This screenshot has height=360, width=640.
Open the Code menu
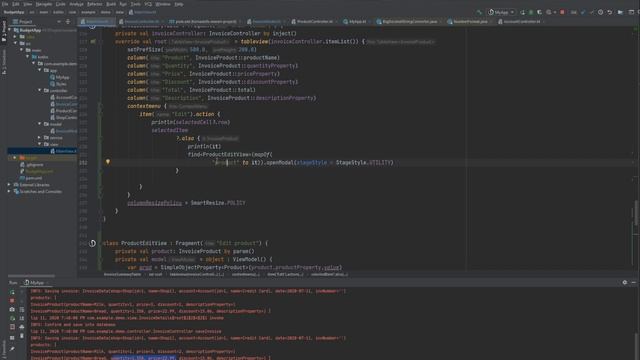click(60, 4)
